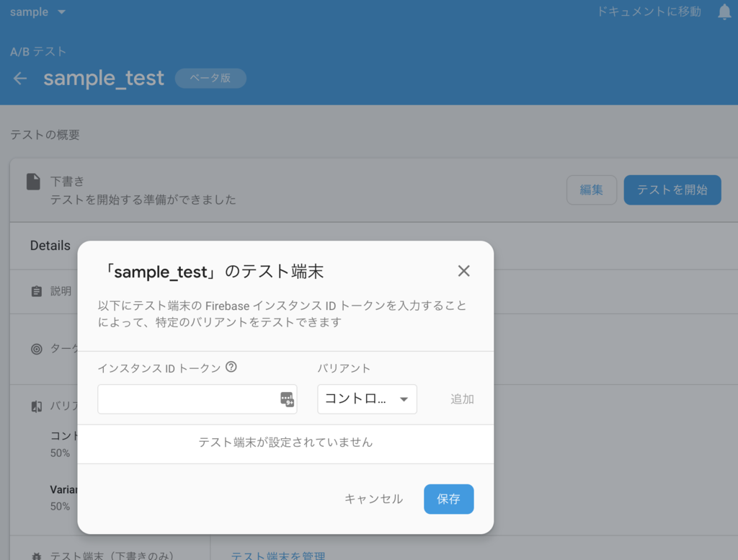The height and width of the screenshot is (560, 738).
Task: Click the help icon next to インスタンス ID トークン
Action: tap(231, 367)
